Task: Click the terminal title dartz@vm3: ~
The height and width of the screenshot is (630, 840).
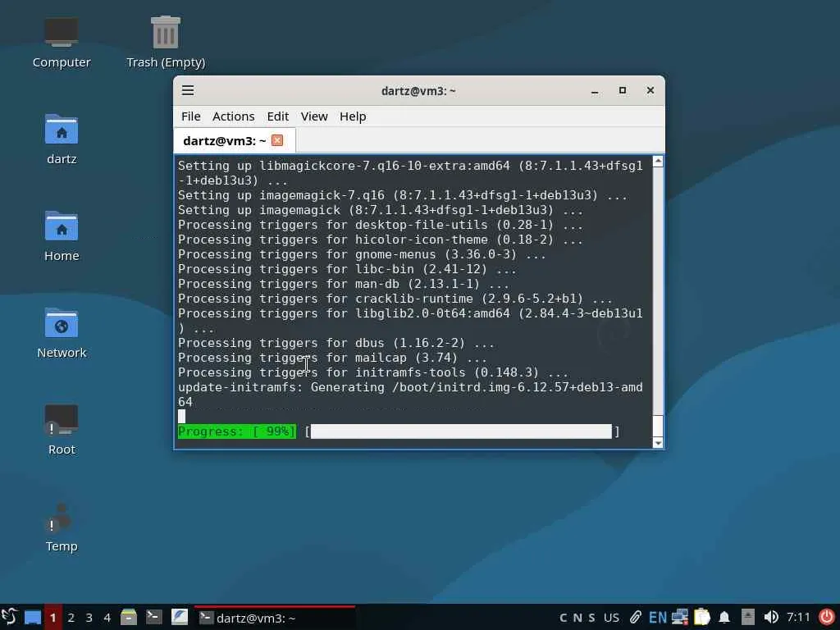Action: click(418, 91)
